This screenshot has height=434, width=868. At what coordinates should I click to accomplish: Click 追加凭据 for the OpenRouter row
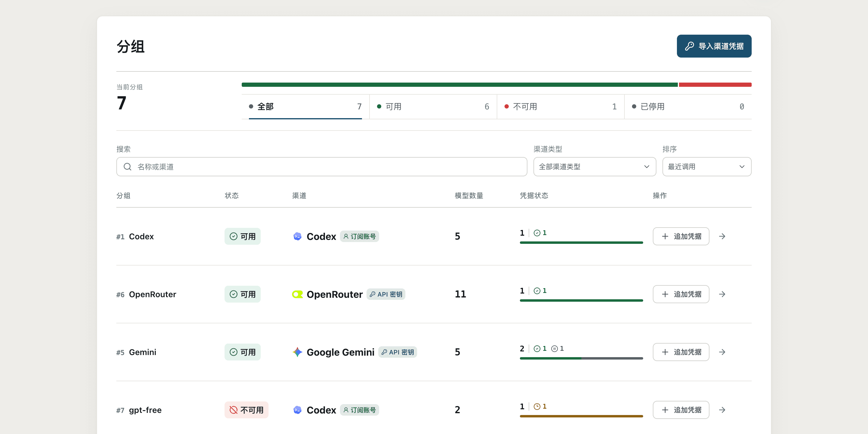click(681, 294)
